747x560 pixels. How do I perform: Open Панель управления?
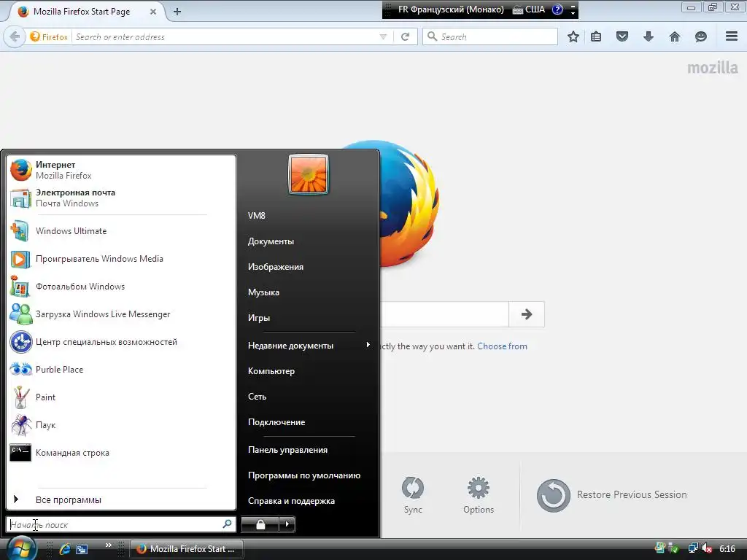coord(287,449)
